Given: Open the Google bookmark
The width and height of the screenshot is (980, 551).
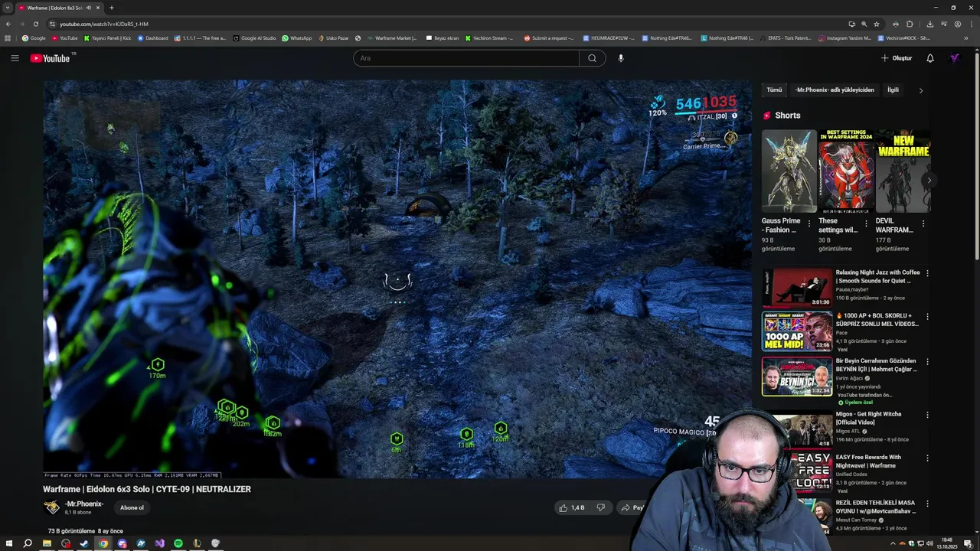Looking at the screenshot, I should coord(34,37).
